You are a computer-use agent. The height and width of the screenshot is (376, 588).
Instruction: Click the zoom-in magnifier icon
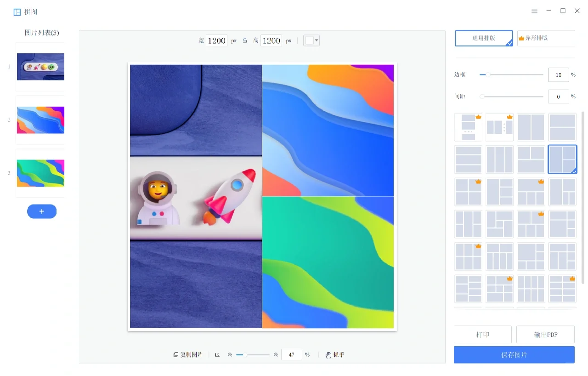(x=275, y=354)
